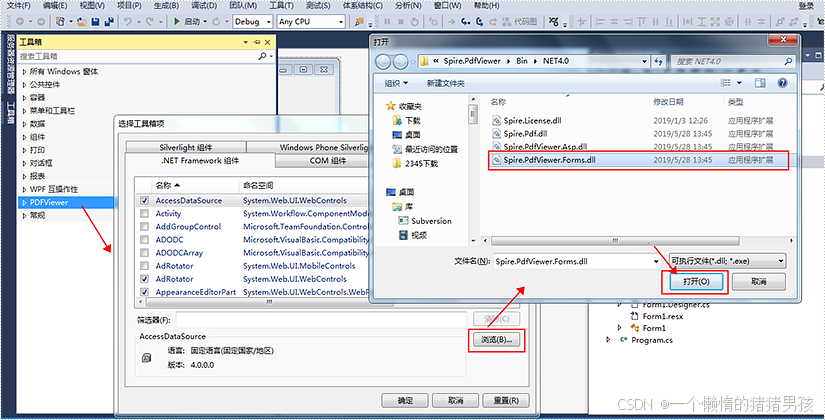Viewport: 825px width, 420px height.
Task: Toggle the AddGroupControl checkbox
Action: point(144,227)
